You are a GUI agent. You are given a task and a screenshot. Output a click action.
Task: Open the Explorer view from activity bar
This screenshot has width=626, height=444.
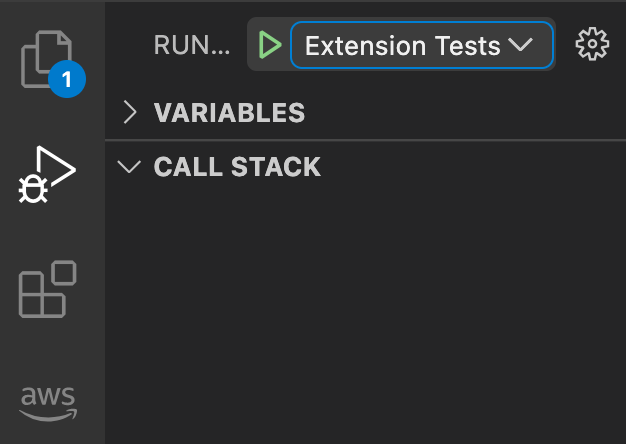(47, 59)
